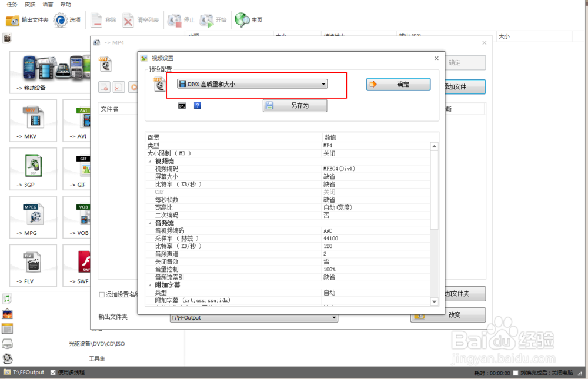Toggle the 使用多线程 checkbox
This screenshot has width=588, height=379.
[x=53, y=373]
